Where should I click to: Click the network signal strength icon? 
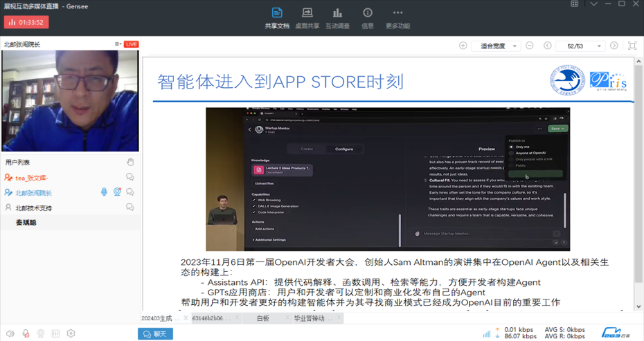[x=487, y=334]
